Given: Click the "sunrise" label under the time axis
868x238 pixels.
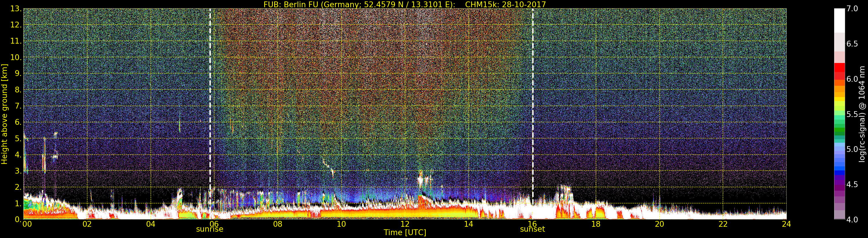Looking at the screenshot, I should [x=210, y=229].
